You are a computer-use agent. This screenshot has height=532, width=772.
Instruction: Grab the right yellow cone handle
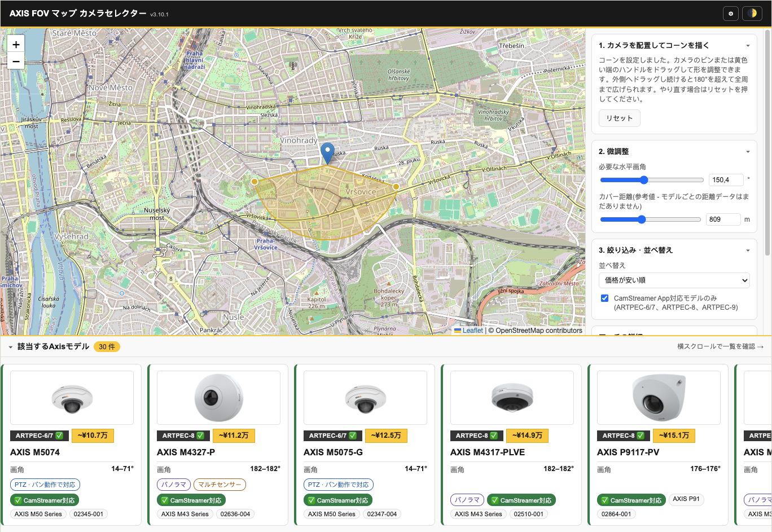pyautogui.click(x=396, y=187)
